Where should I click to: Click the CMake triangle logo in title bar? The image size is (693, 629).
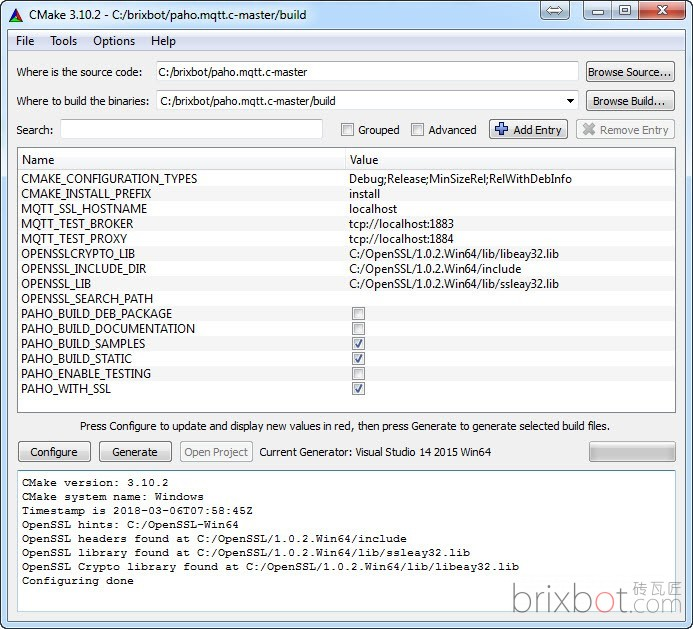click(15, 12)
